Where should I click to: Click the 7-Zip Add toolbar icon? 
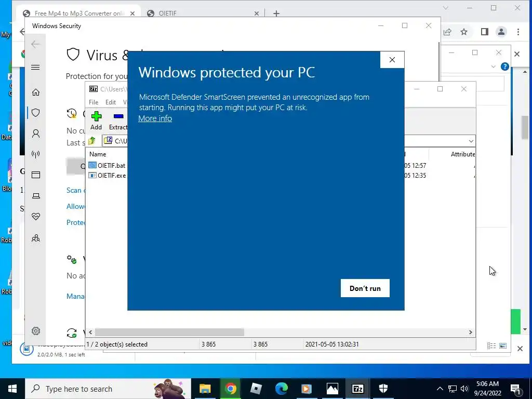[96, 121]
